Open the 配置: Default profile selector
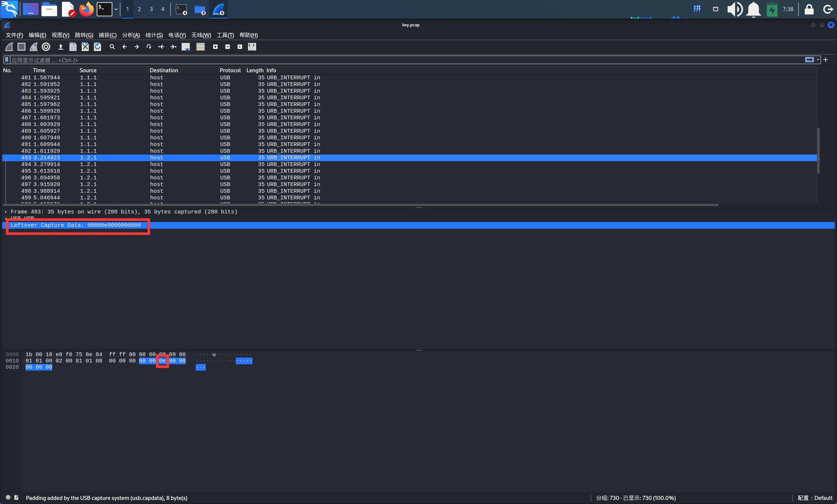This screenshot has height=504, width=837. tap(815, 498)
